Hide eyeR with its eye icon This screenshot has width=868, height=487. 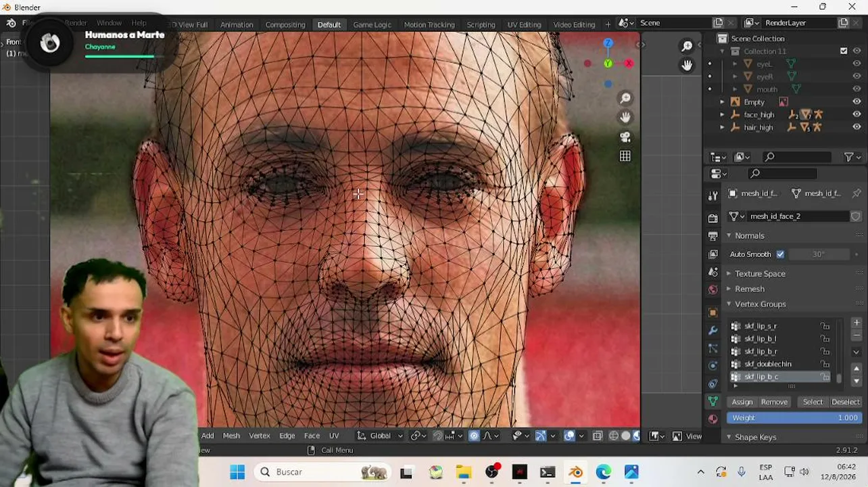[x=857, y=76]
